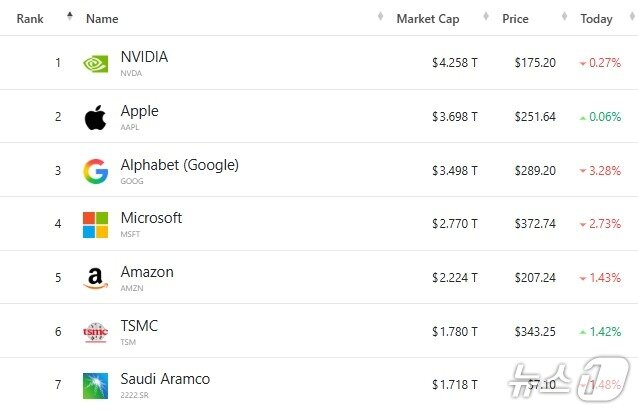
Task: Click the Apple logo icon
Action: tap(95, 117)
